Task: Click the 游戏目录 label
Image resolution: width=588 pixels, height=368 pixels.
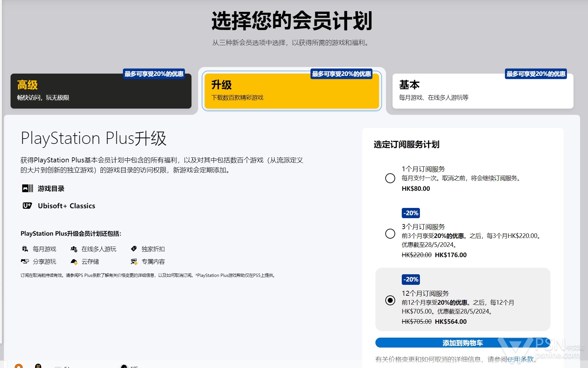Action: 51,188
